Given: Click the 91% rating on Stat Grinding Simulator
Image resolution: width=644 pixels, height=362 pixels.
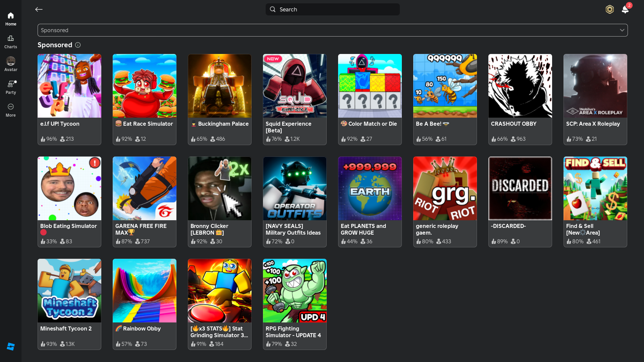Looking at the screenshot, I should [x=199, y=344].
